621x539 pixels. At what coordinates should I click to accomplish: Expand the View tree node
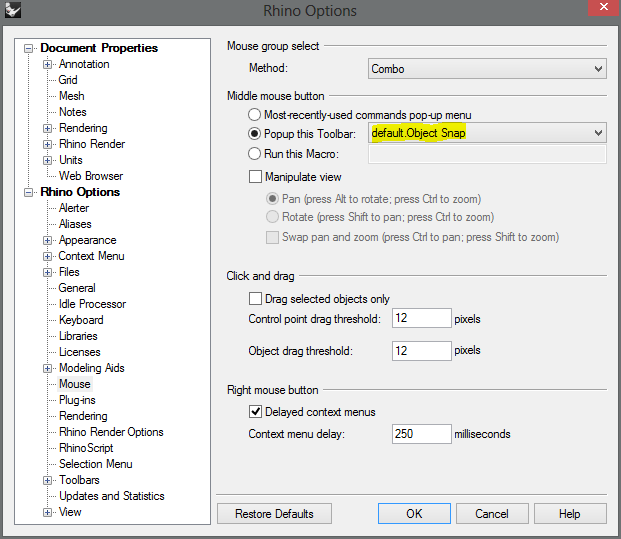[x=48, y=512]
